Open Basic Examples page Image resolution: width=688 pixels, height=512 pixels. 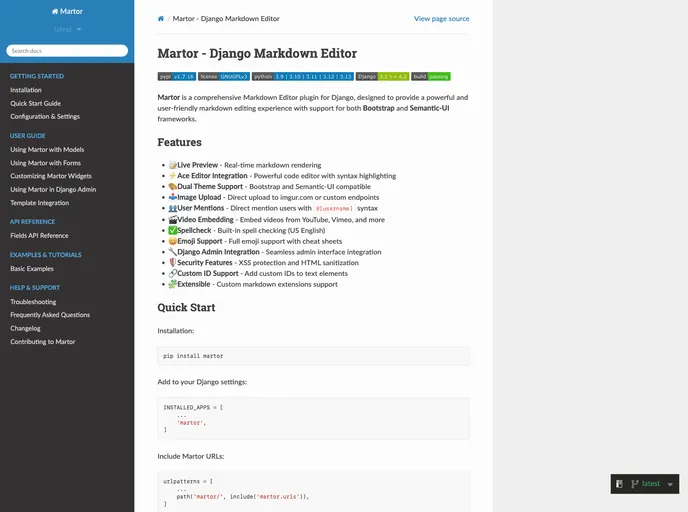point(32,269)
